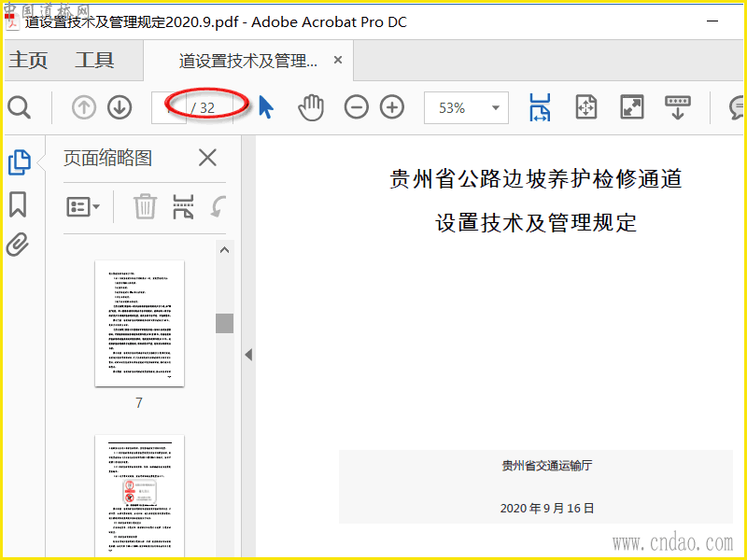This screenshot has height=560, width=747.
Task: Enter full screen mode
Action: pyautogui.click(x=632, y=107)
